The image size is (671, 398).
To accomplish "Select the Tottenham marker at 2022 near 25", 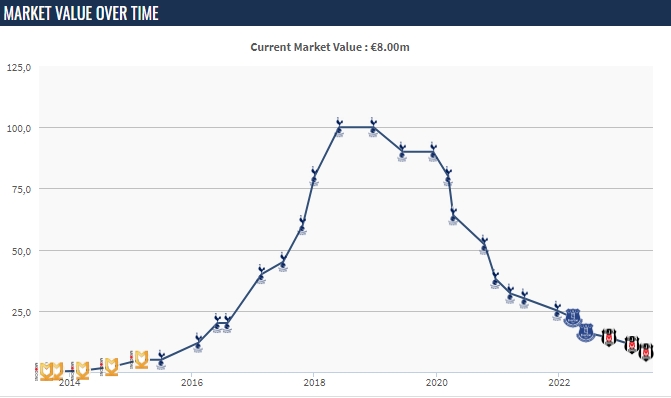I will tap(557, 311).
